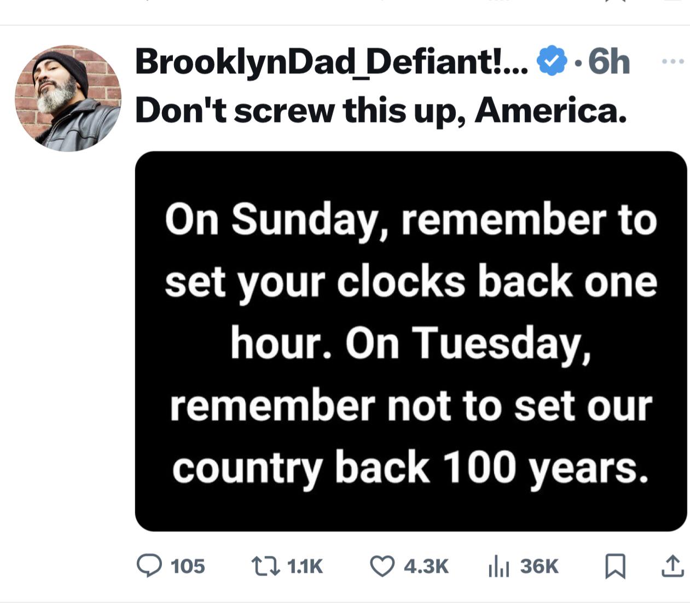This screenshot has width=690, height=616.
Task: Open the BrooklynDad_Defiant! username link
Action: [x=331, y=61]
